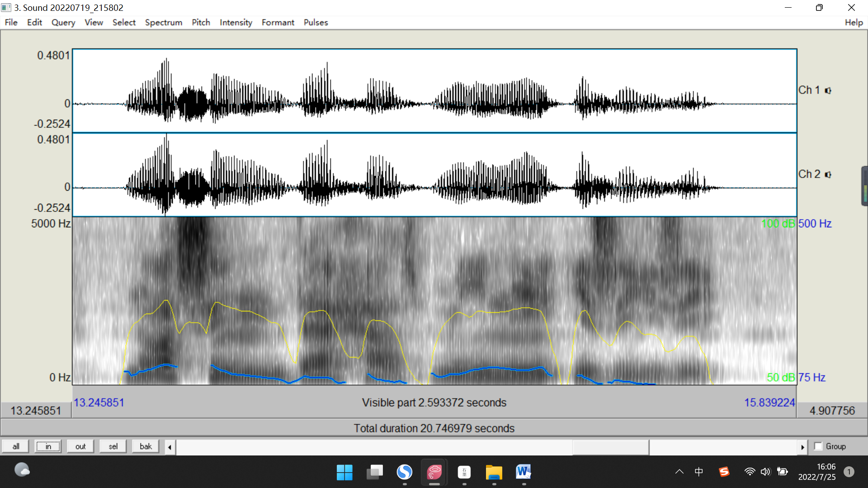Open Wi-Fi network settings
Viewport: 868px width, 488px height.
tap(750, 472)
